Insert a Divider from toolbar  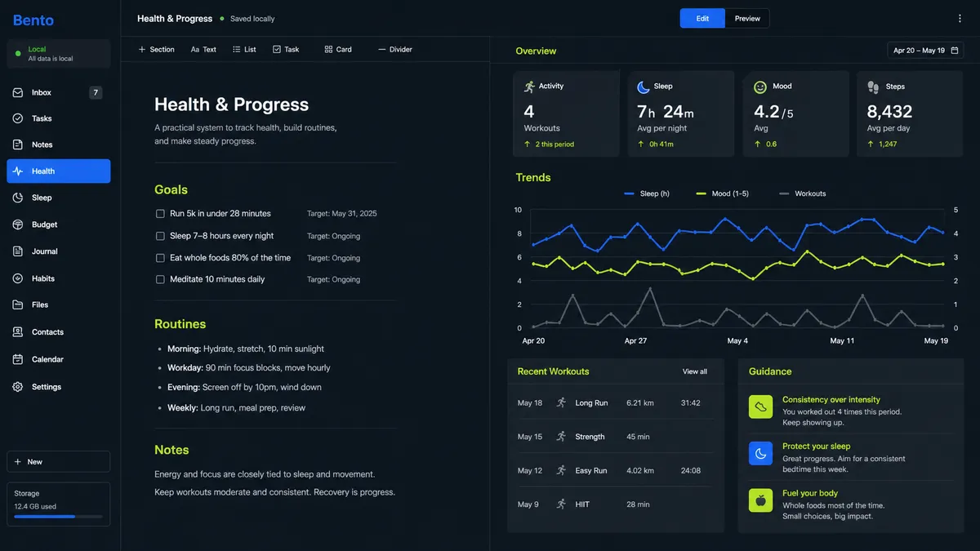tap(395, 50)
